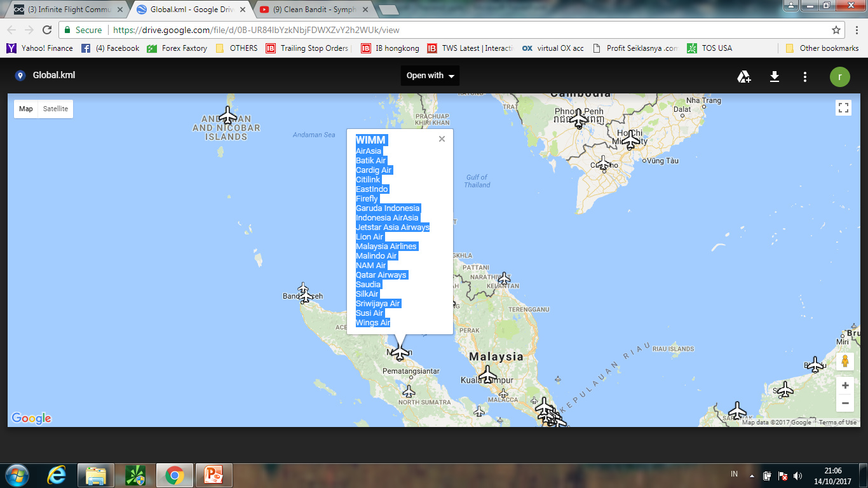Click the Street View pegman icon

click(x=845, y=362)
